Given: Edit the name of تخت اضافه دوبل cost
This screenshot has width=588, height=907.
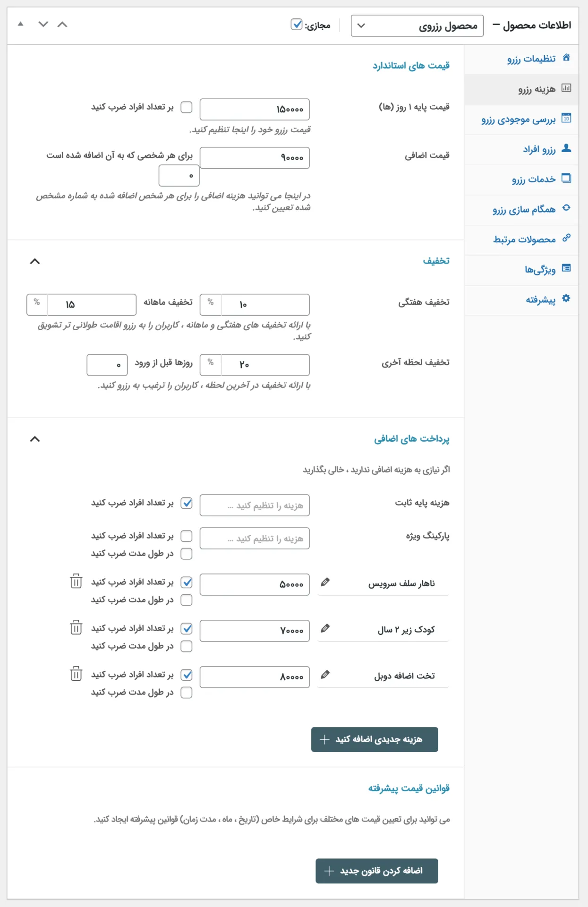Looking at the screenshot, I should 325,675.
